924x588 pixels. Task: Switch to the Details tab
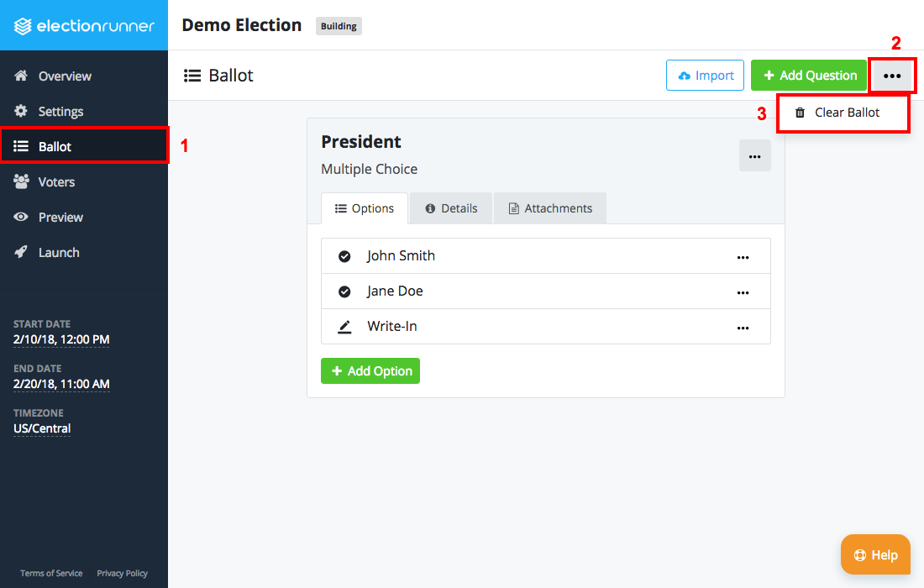coord(451,207)
